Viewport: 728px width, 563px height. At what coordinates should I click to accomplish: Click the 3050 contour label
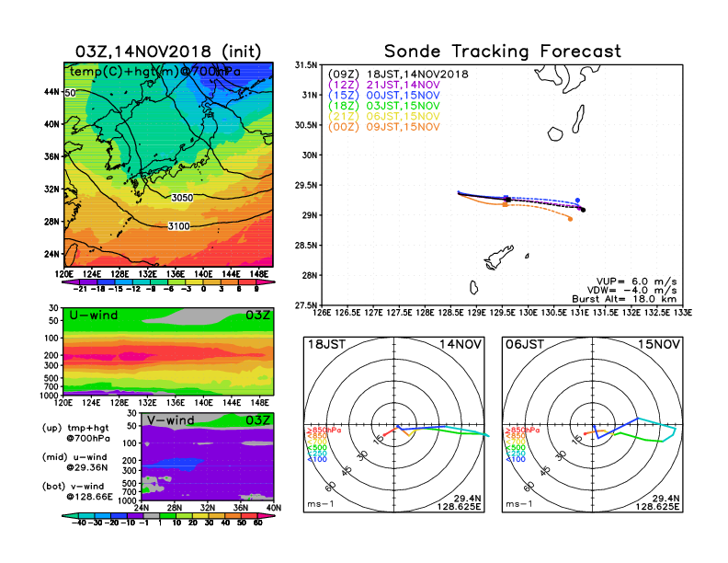(x=182, y=198)
